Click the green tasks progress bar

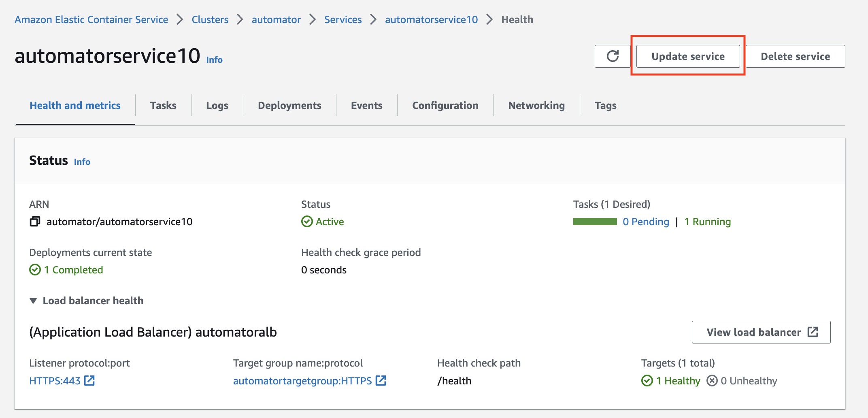tap(595, 222)
